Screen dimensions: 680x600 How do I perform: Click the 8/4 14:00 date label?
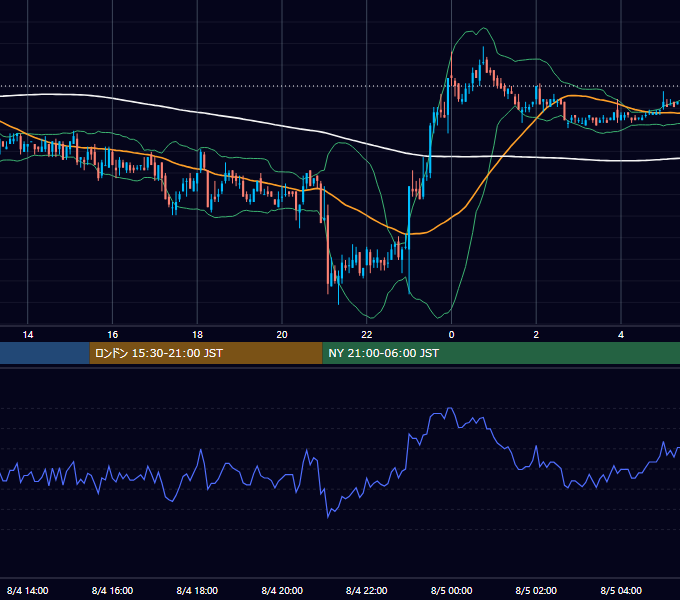(x=28, y=590)
